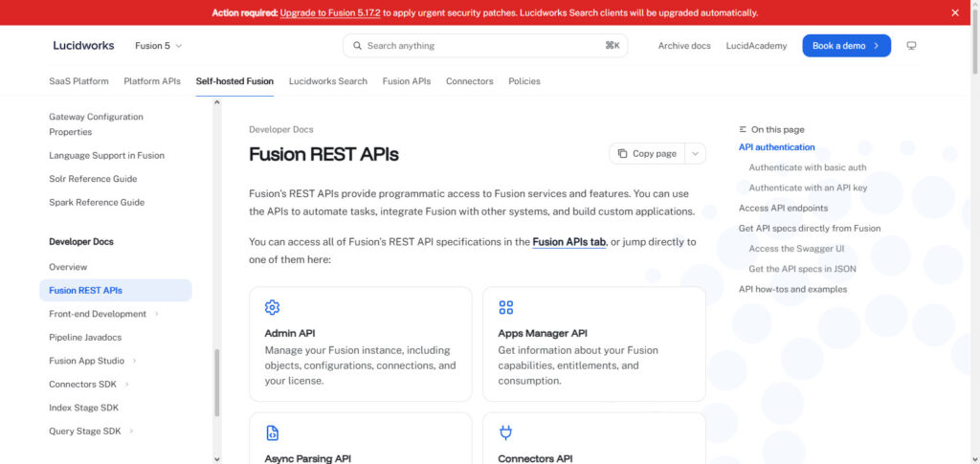Click the sidebar scrollbar thumb
Screen dimensions: 980x464
pos(217,383)
